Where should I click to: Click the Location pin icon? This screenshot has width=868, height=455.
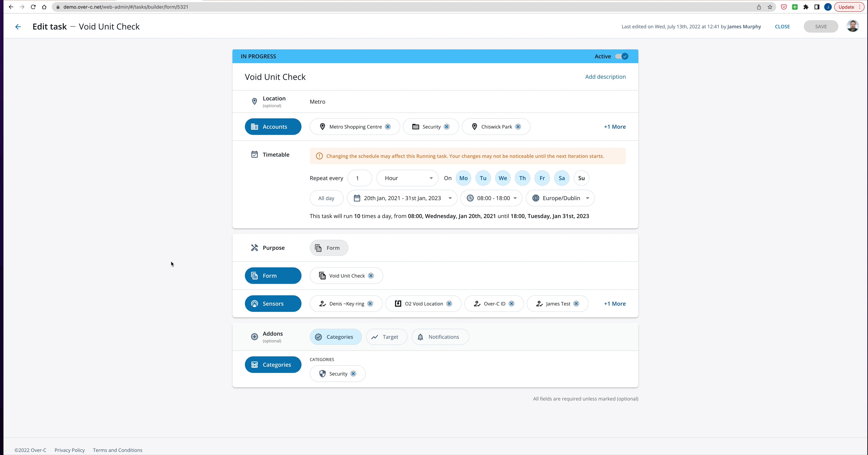click(254, 101)
